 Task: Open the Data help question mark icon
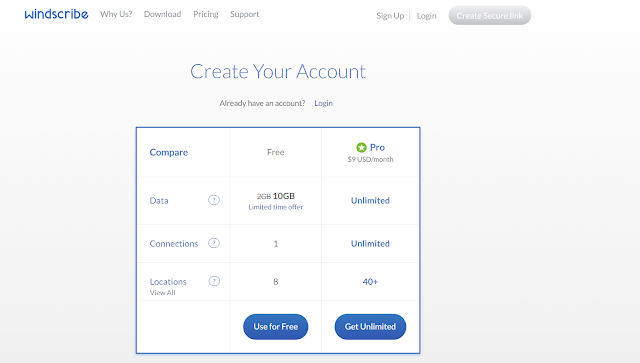(214, 200)
